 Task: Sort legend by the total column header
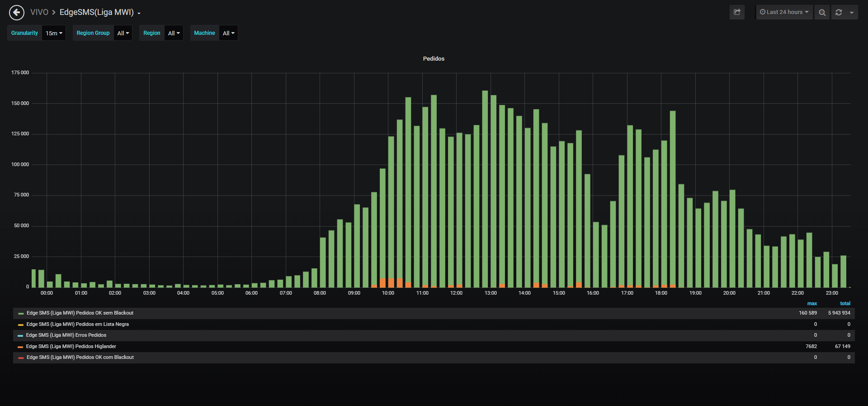pos(845,304)
